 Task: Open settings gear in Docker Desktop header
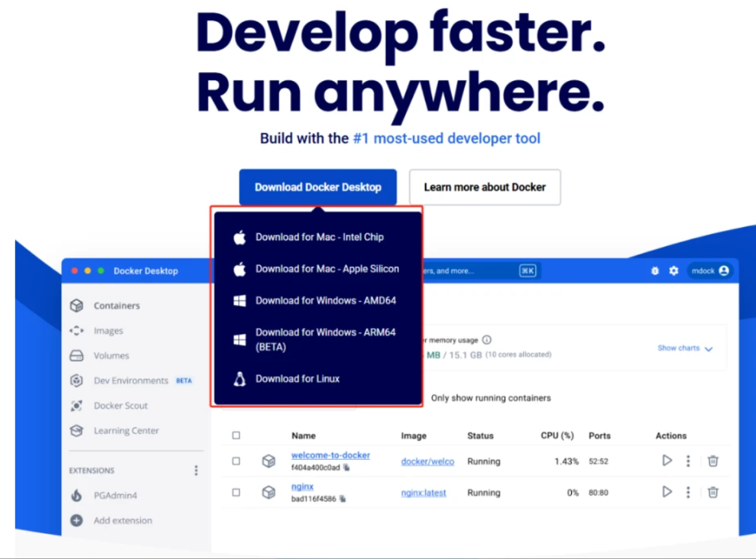coord(674,271)
